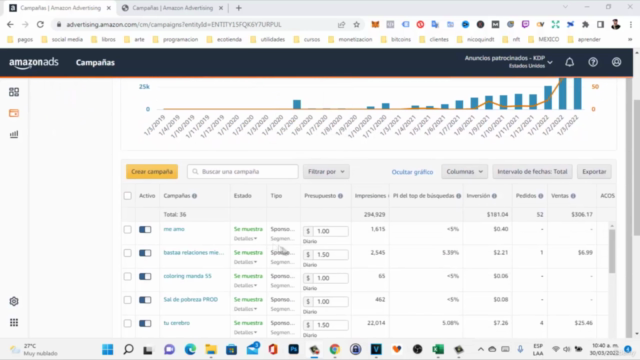Open the share page icon in address bar
640x360 pixels.
click(x=341, y=24)
